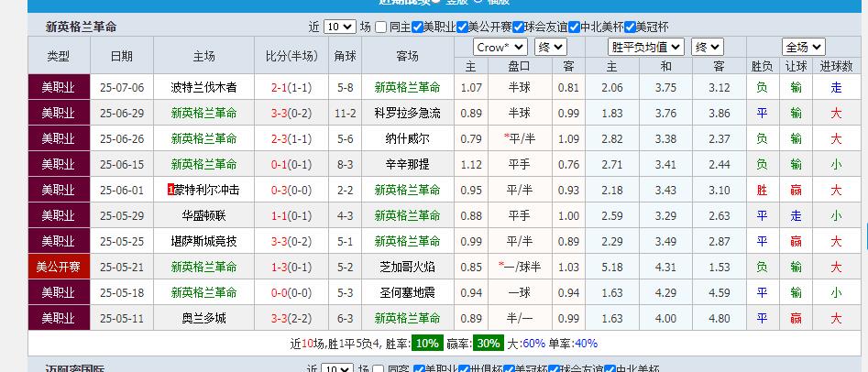Open the 波特兰伐木者 team link

[x=203, y=88]
